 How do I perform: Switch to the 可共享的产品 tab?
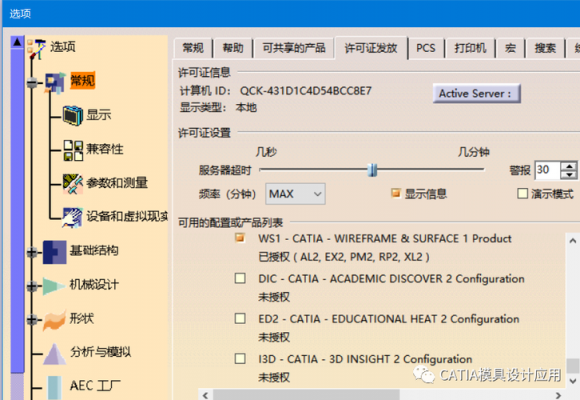coord(294,48)
